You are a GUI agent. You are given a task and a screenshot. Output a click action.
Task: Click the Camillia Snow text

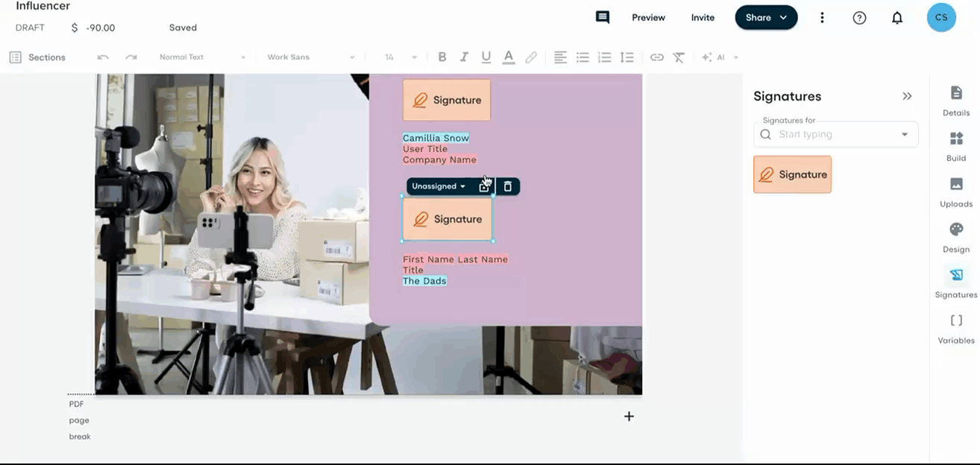[436, 138]
